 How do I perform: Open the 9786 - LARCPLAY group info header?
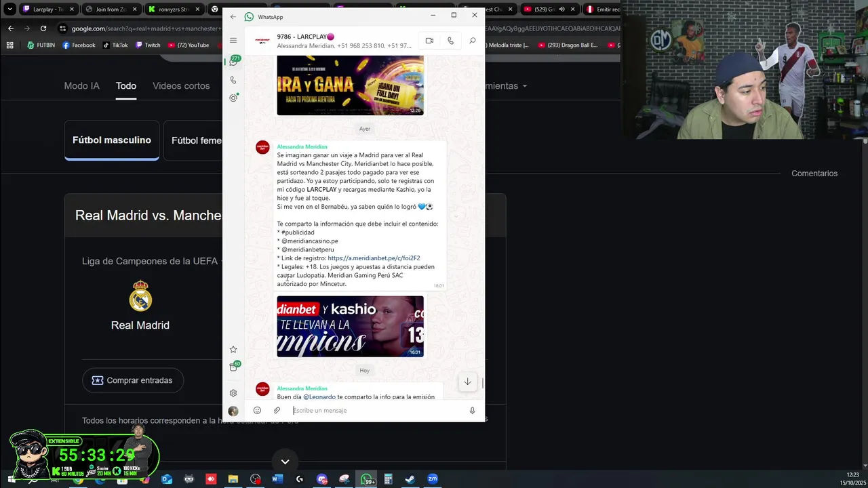pyautogui.click(x=332, y=41)
